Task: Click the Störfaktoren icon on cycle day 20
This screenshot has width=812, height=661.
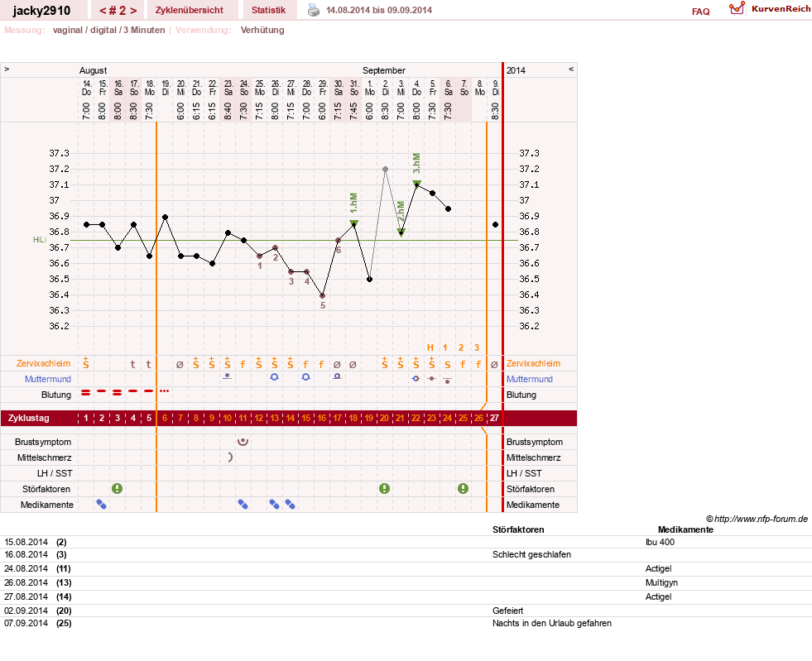Action: click(x=384, y=488)
